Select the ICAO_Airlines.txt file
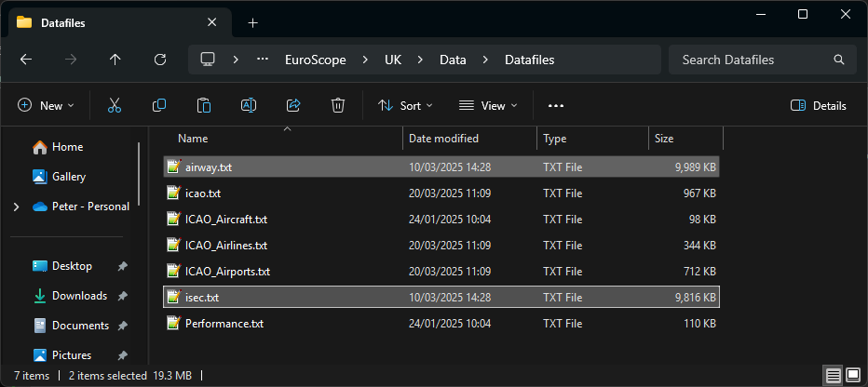Viewport: 868px width, 387px height. tap(225, 246)
